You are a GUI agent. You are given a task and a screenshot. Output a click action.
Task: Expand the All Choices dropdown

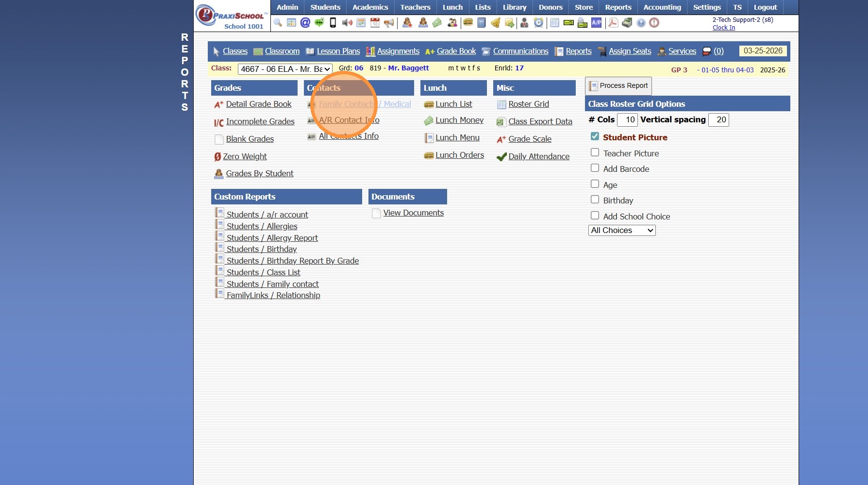pyautogui.click(x=622, y=231)
